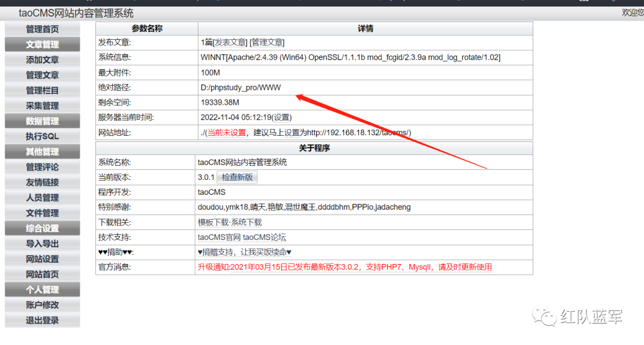Image resolution: width=644 pixels, height=345 pixels.
Task: Click the 关于程序 section header
Action: 314,148
